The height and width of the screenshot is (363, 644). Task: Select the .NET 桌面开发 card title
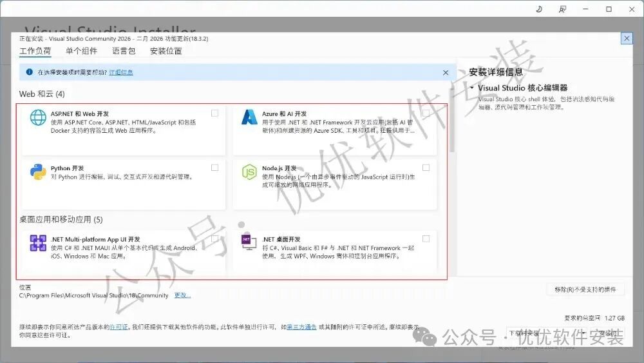281,239
